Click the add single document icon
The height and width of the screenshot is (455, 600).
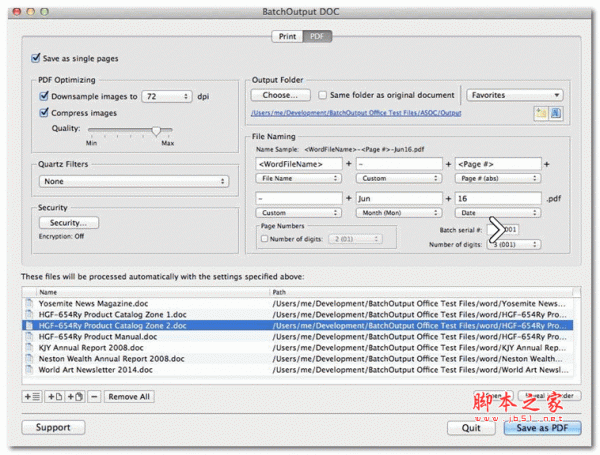coord(55,396)
